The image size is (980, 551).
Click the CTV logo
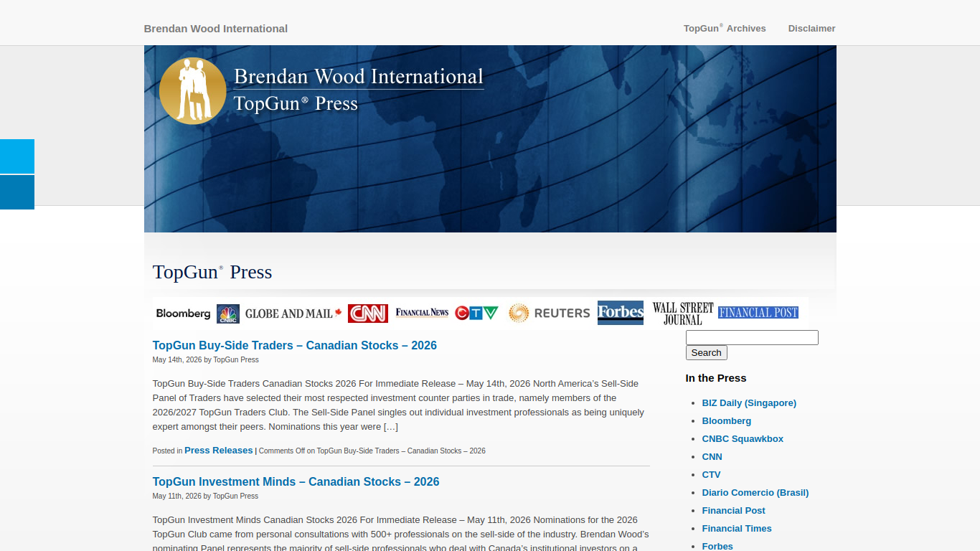(476, 313)
